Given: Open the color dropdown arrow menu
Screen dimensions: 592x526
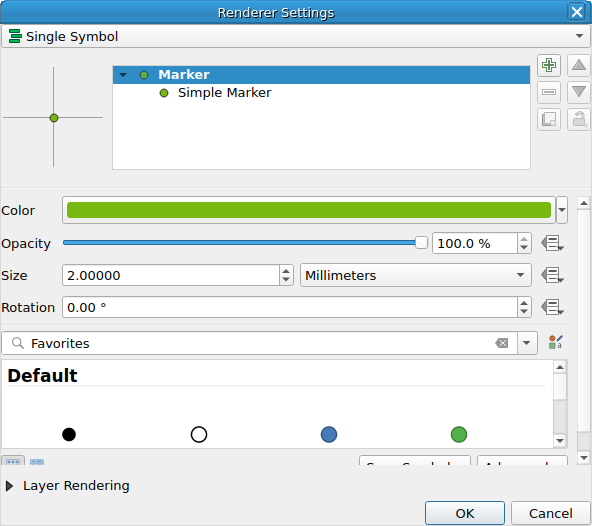Looking at the screenshot, I should 562,210.
